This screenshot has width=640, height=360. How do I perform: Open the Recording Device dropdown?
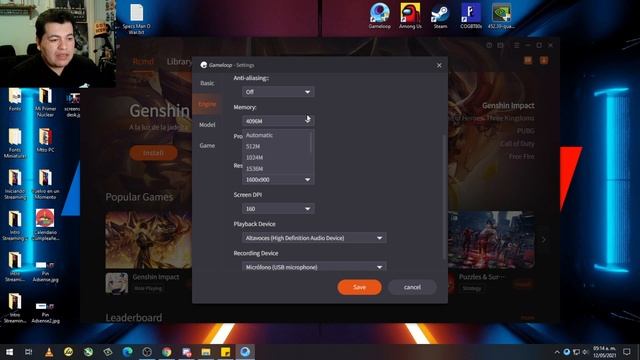pos(314,267)
